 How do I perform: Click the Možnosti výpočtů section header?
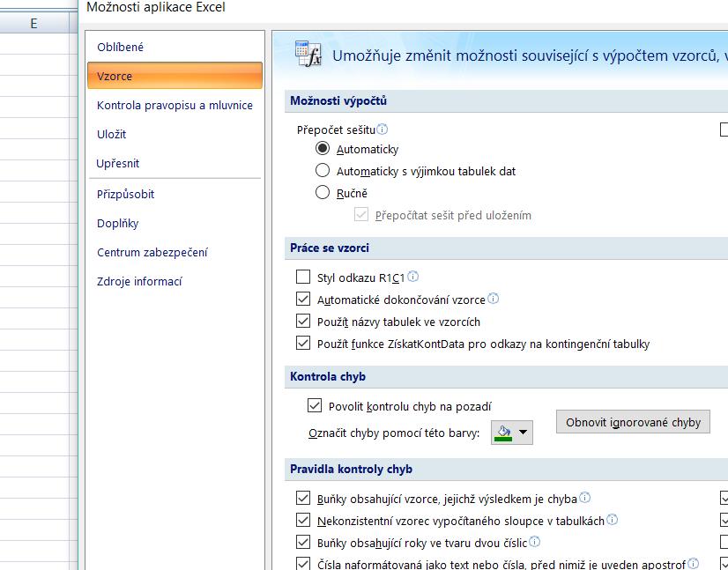[338, 100]
